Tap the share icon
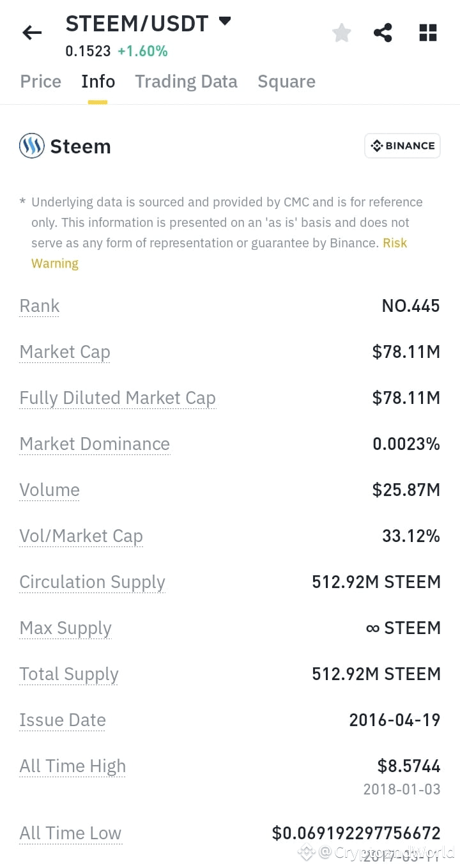Viewport: 460px width, 868px height. coord(383,33)
